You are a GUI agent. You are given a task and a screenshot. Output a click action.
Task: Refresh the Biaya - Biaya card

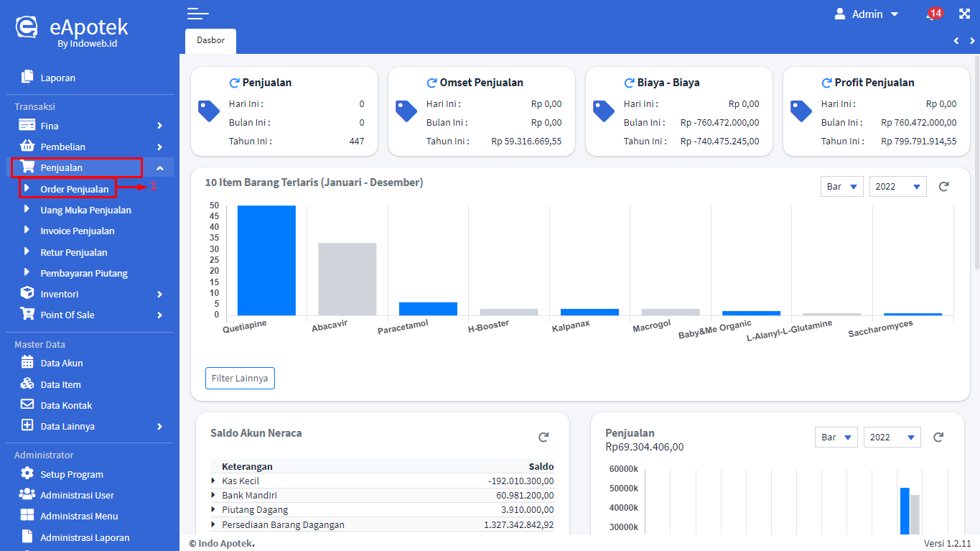click(x=629, y=83)
